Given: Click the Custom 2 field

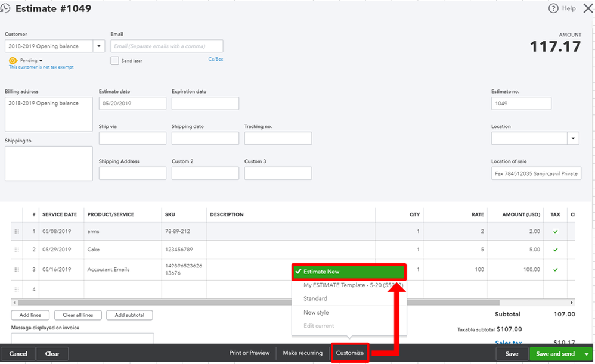Looking at the screenshot, I should tap(205, 173).
